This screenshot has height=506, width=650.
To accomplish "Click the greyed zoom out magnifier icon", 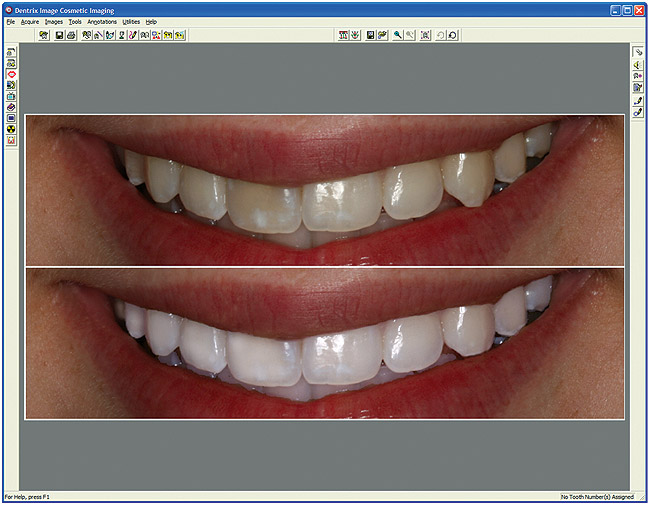I will coord(410,35).
